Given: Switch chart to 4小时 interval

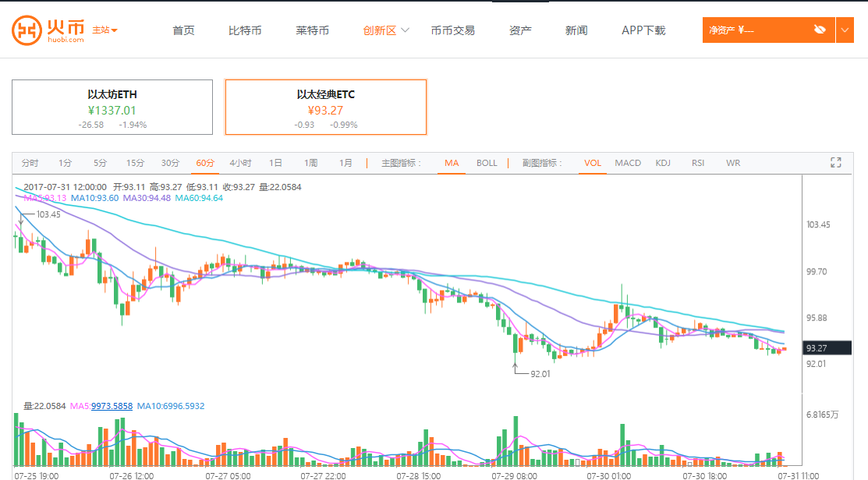Looking at the screenshot, I should pyautogui.click(x=240, y=163).
